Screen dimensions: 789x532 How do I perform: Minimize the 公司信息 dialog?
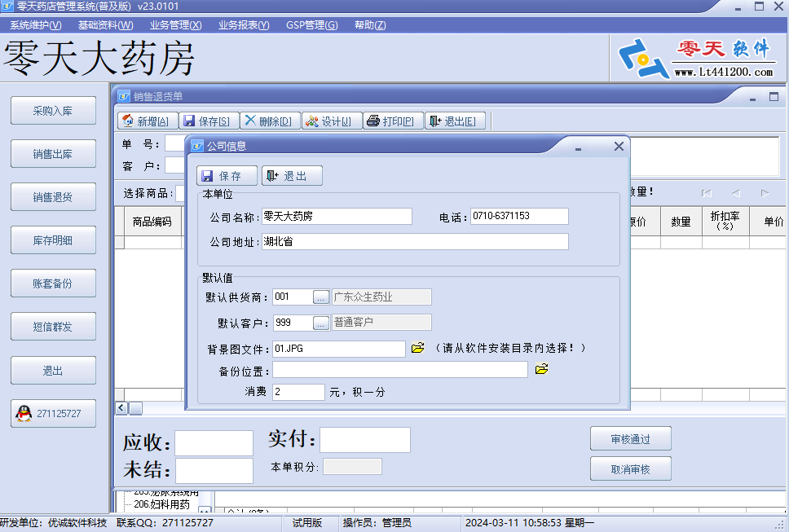(578, 147)
